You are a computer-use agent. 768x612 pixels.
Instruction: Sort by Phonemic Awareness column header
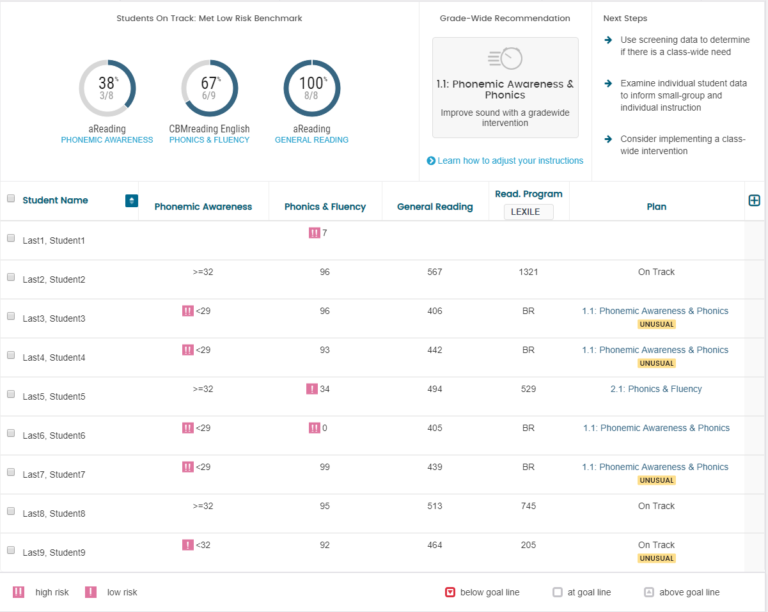click(x=203, y=207)
